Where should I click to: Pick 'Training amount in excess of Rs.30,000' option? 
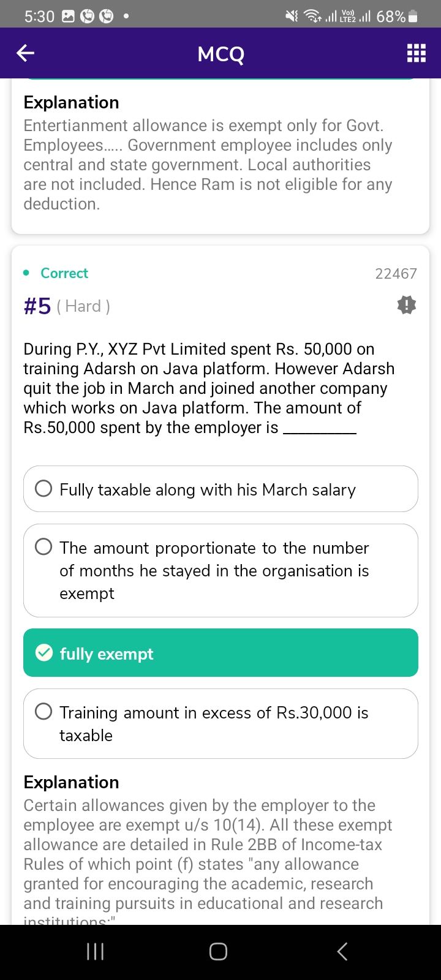tap(221, 723)
